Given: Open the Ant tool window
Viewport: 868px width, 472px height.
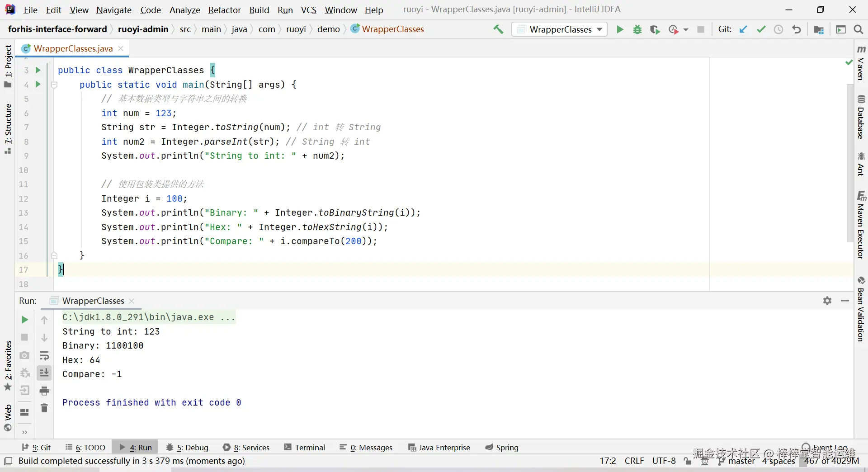Looking at the screenshot, I should [x=861, y=164].
